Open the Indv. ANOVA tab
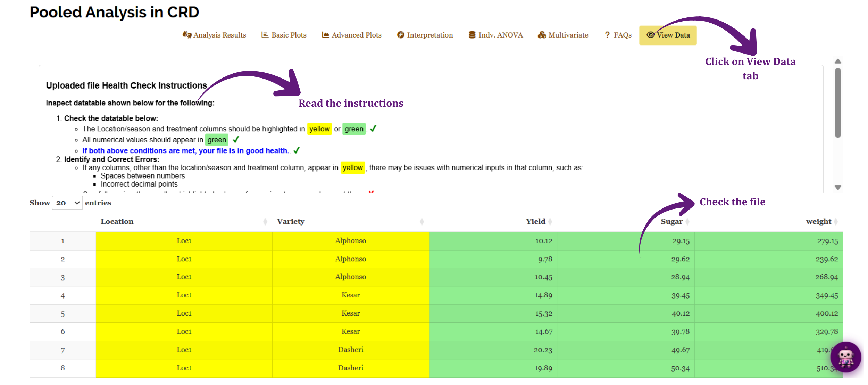 (x=495, y=35)
